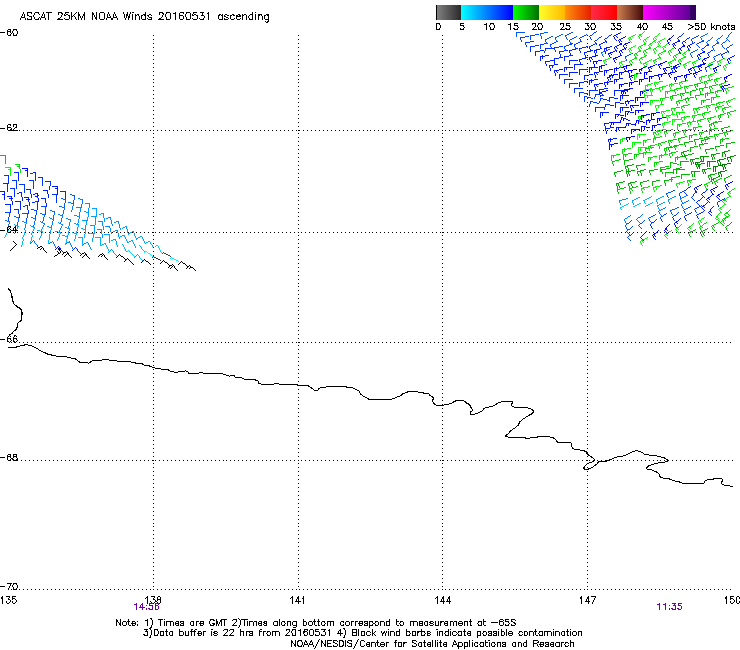Viewport: 740px width, 650px height.
Task: Click the '135' longitude label
Action: 8,600
